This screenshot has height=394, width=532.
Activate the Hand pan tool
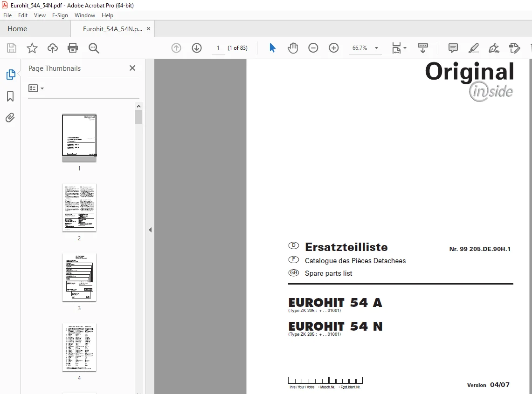tap(293, 48)
